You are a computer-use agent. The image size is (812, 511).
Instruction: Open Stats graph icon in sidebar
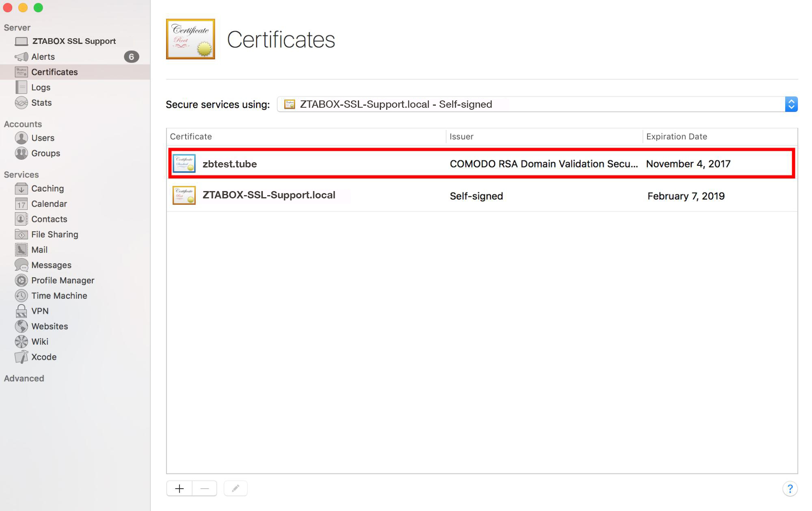21,103
